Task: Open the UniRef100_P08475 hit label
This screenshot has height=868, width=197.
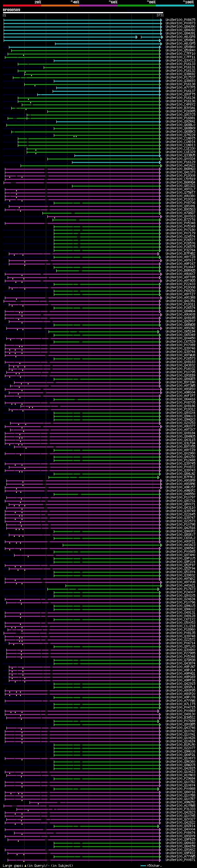Action: pyautogui.click(x=180, y=20)
